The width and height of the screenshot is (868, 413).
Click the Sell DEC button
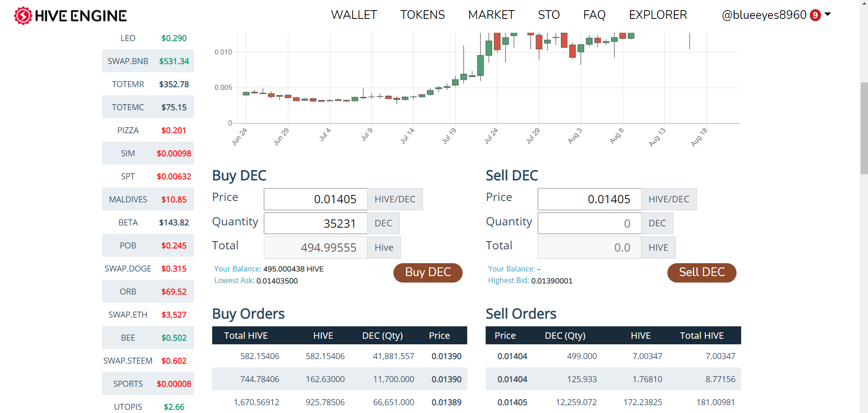point(702,272)
